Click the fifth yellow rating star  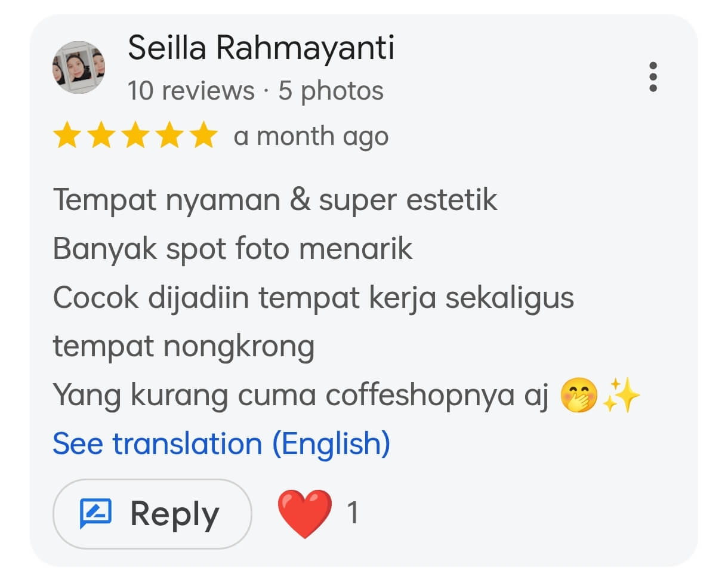[204, 136]
